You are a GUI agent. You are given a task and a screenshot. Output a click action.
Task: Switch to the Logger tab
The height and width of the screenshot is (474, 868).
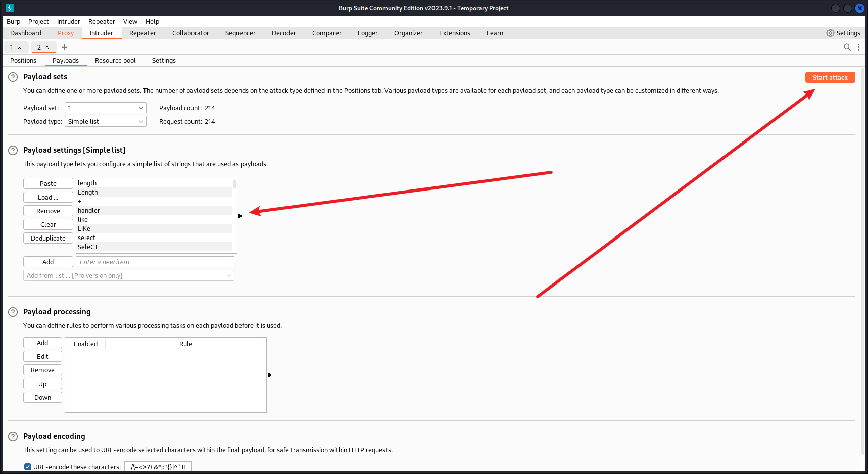(368, 33)
